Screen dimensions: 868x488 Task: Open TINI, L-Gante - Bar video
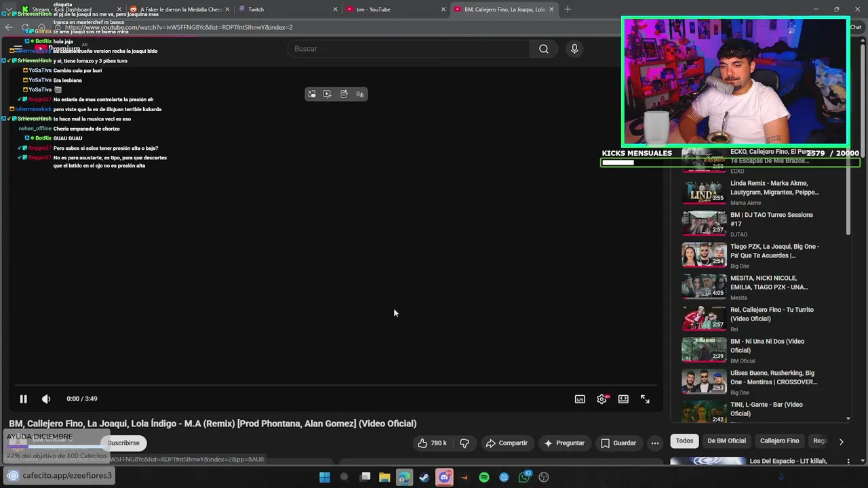coord(766,409)
